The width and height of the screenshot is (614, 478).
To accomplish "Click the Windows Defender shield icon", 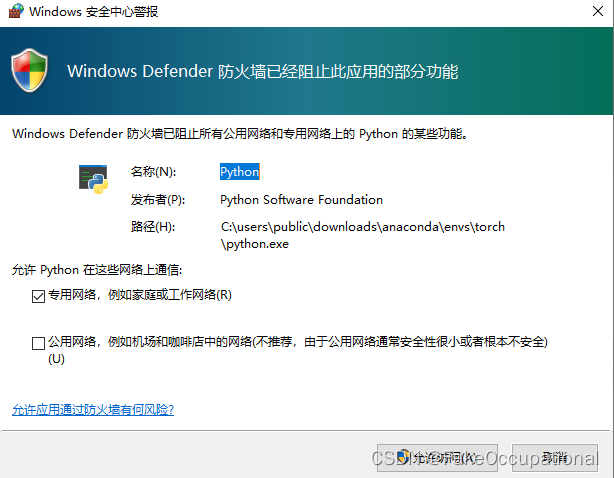I will click(x=30, y=70).
